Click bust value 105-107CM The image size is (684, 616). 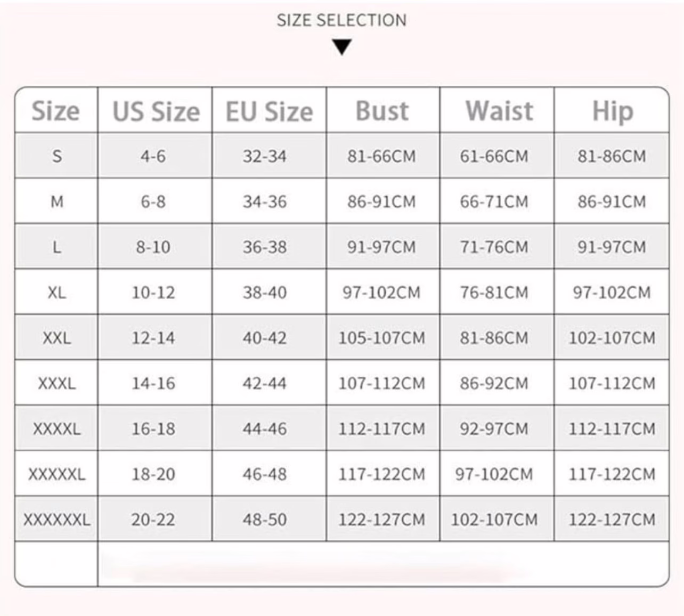382,338
